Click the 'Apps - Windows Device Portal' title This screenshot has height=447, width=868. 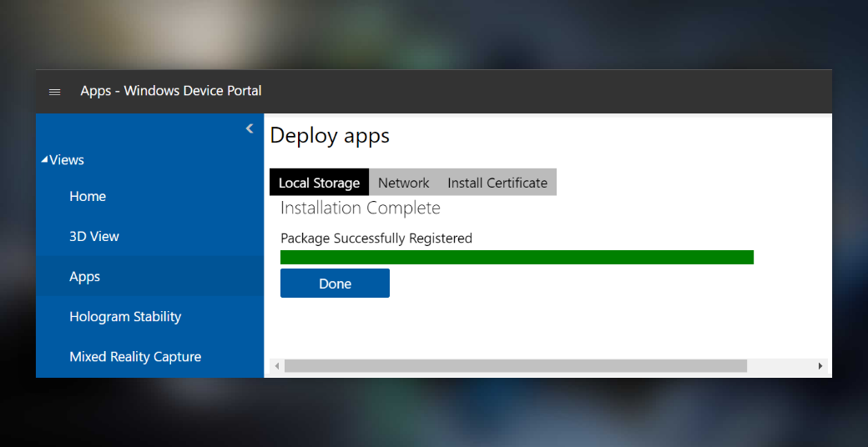tap(171, 91)
